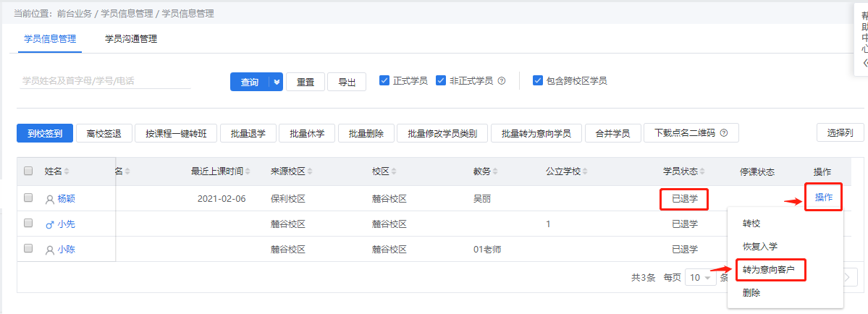Viewport: 868px width, 314px height.
Task: Click the male gender icon beside 小先
Action: pyautogui.click(x=50, y=224)
